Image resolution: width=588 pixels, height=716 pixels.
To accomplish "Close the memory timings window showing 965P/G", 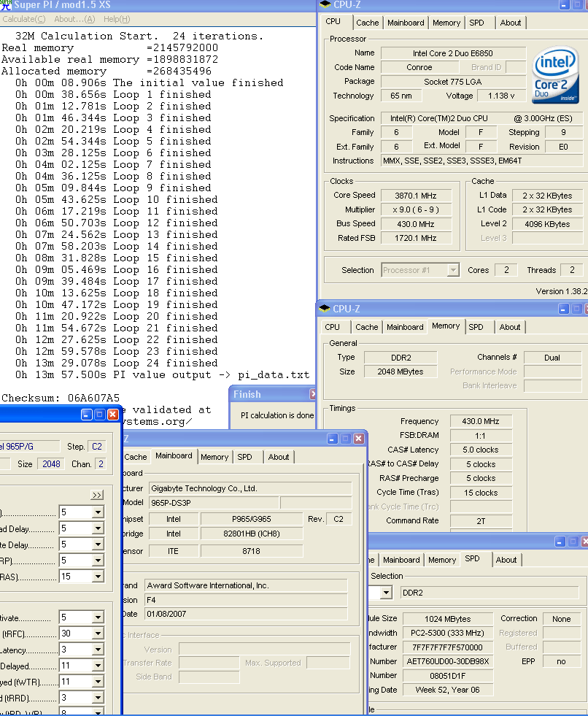I will (112, 414).
